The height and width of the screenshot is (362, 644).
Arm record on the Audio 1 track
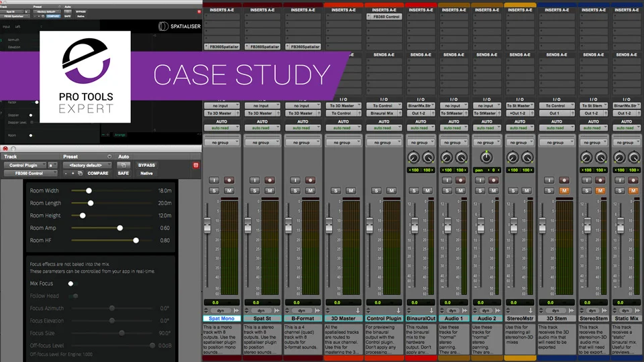pos(460,180)
